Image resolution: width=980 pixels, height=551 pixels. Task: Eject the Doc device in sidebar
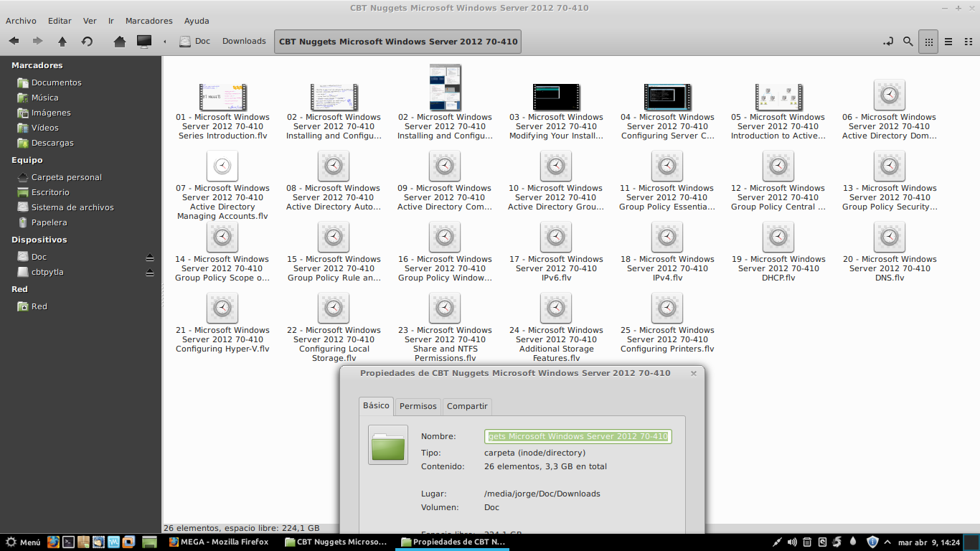pyautogui.click(x=150, y=257)
